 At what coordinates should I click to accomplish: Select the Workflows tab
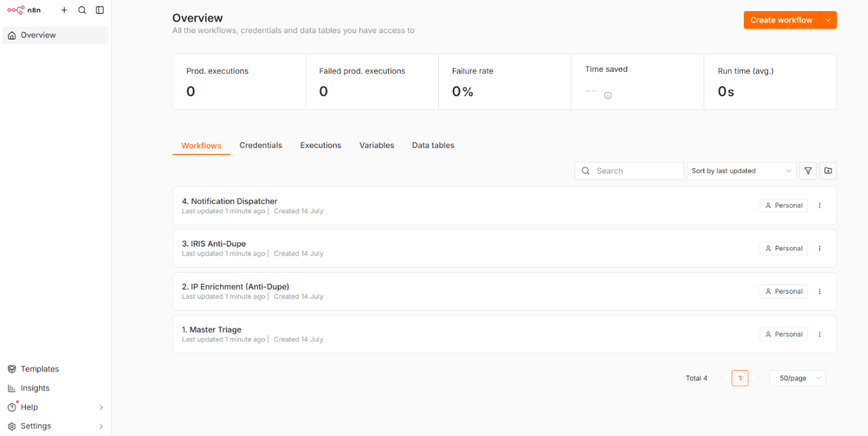click(201, 145)
